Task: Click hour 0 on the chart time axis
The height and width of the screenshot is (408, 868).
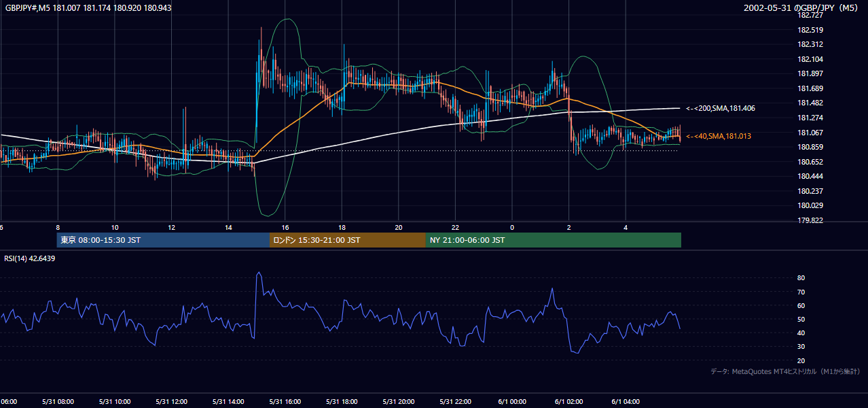Action: [x=512, y=227]
